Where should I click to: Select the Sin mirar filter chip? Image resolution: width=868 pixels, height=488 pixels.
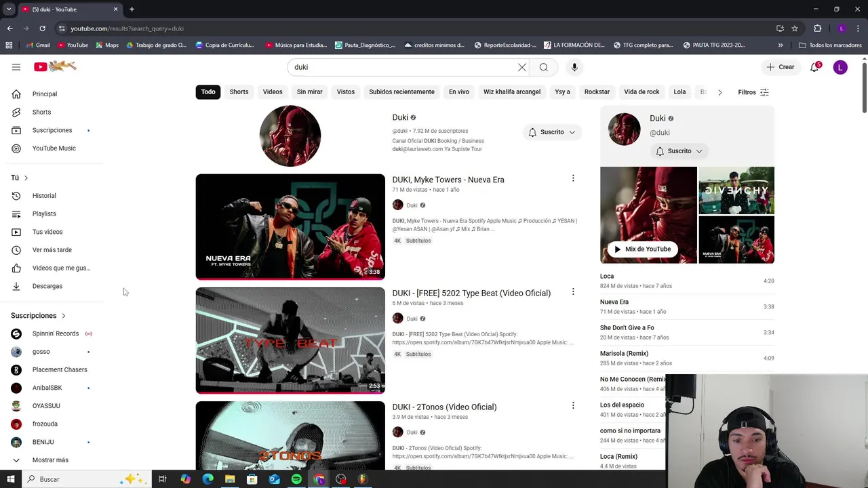tap(309, 92)
